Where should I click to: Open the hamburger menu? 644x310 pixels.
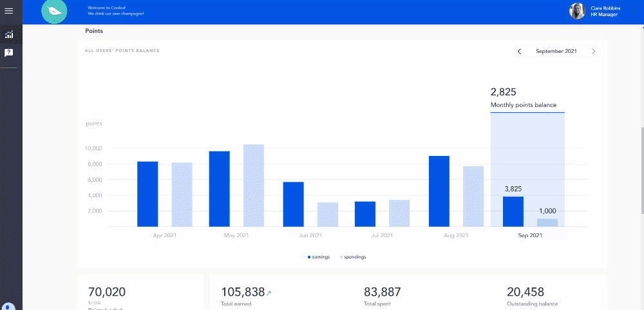[8, 11]
